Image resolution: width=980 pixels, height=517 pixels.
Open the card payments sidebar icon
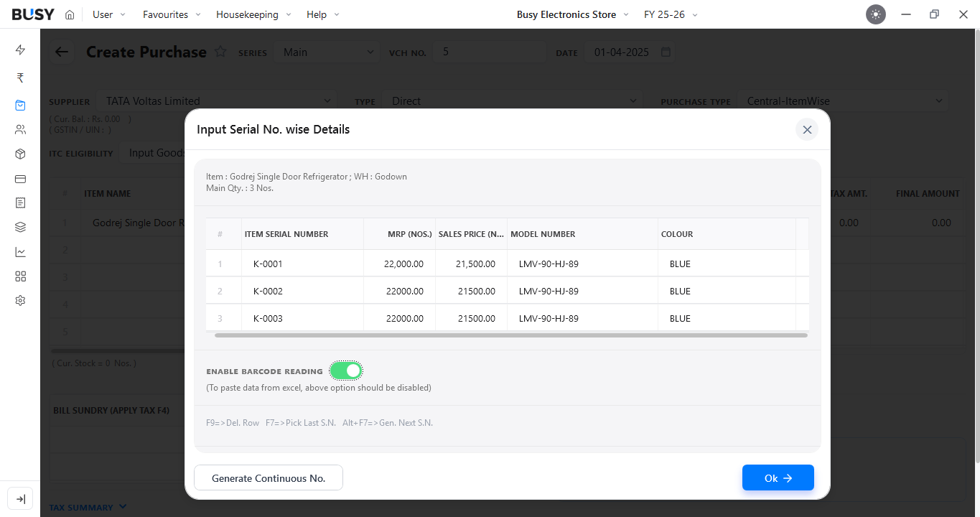pyautogui.click(x=20, y=179)
